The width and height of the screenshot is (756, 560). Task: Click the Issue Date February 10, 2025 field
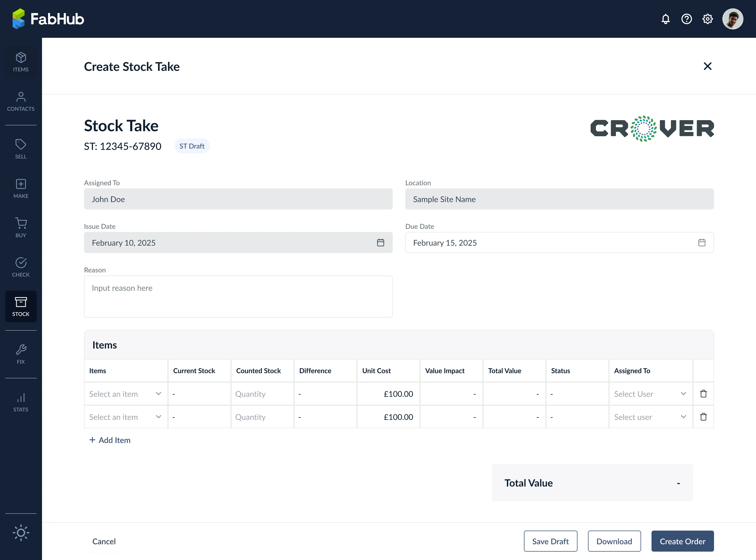point(238,243)
